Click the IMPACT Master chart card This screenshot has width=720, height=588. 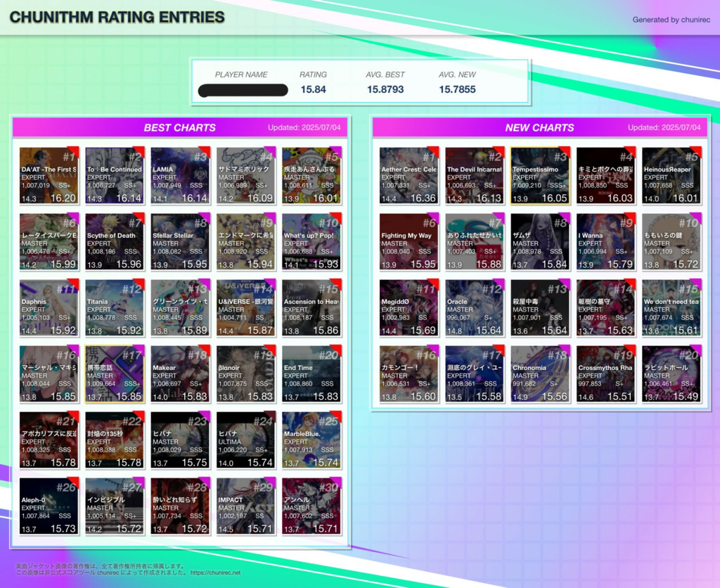(x=246, y=506)
